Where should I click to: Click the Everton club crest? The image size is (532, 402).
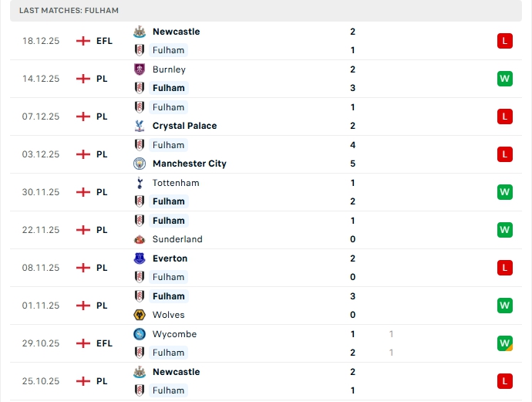(140, 258)
